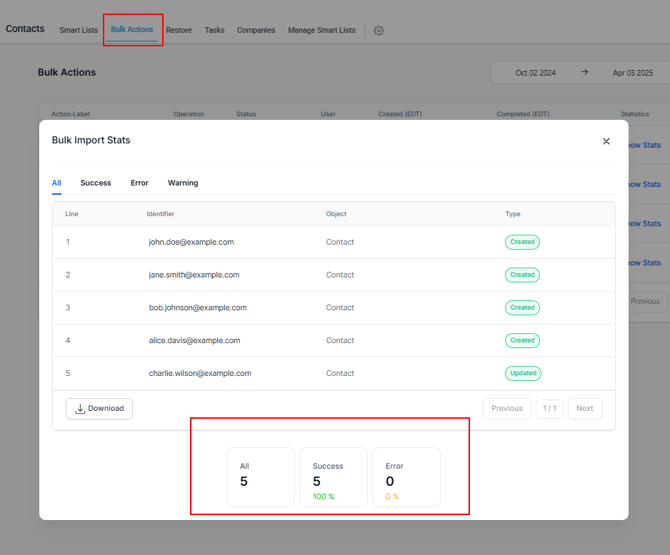670x555 pixels.
Task: Switch to the Error tab
Action: tap(139, 183)
